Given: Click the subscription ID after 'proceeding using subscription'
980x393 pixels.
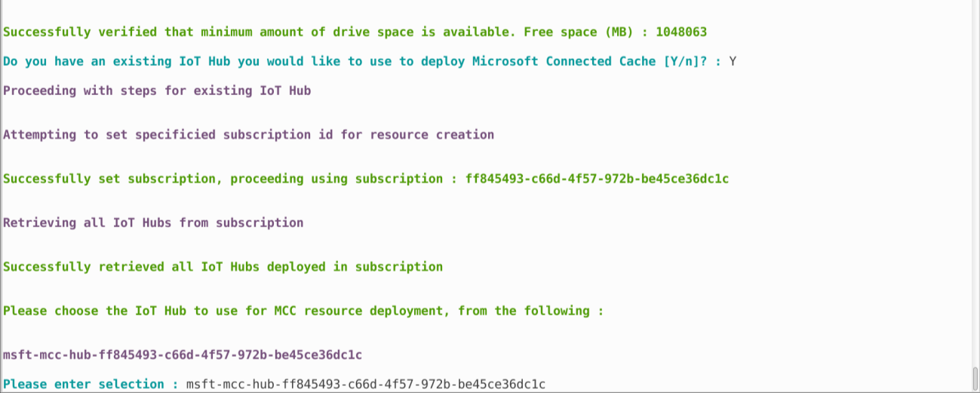Looking at the screenshot, I should click(597, 179).
